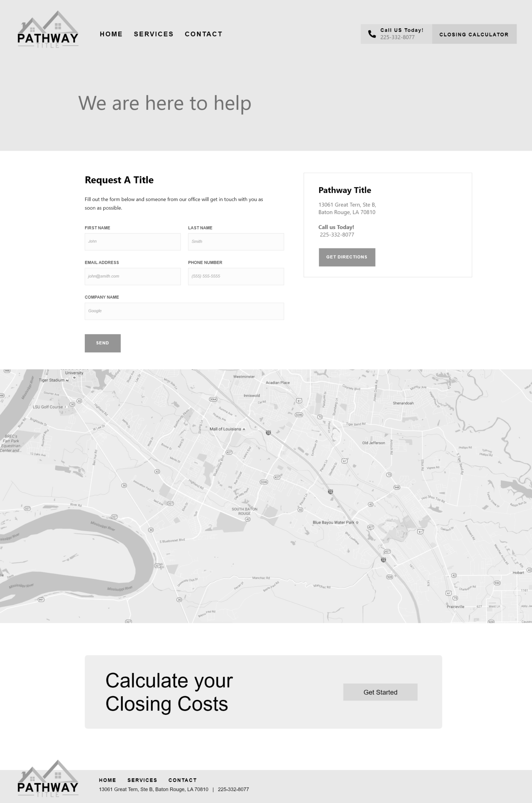Click the Company Name input field
This screenshot has height=803, width=532.
[184, 311]
